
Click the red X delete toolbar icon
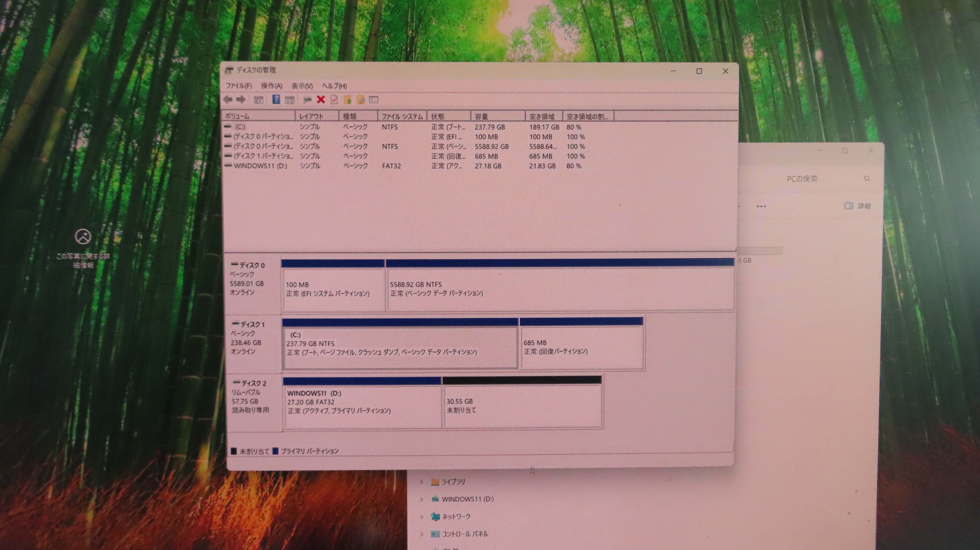click(x=321, y=100)
